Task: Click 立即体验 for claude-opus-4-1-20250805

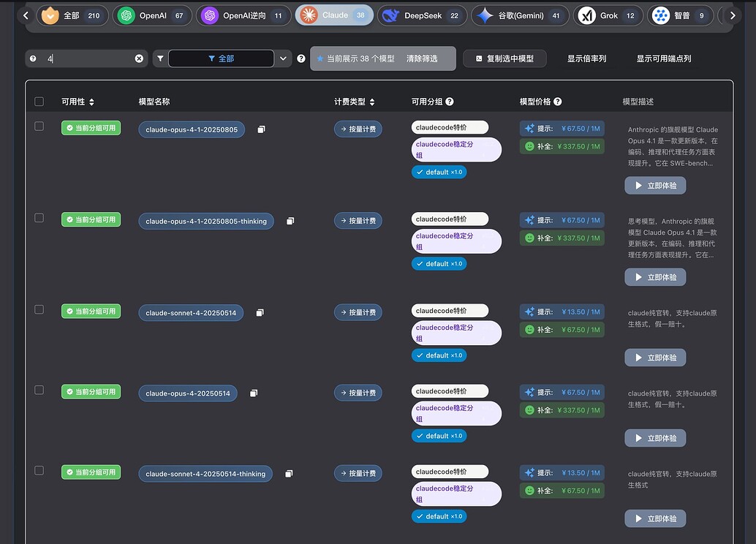Action: (655, 185)
